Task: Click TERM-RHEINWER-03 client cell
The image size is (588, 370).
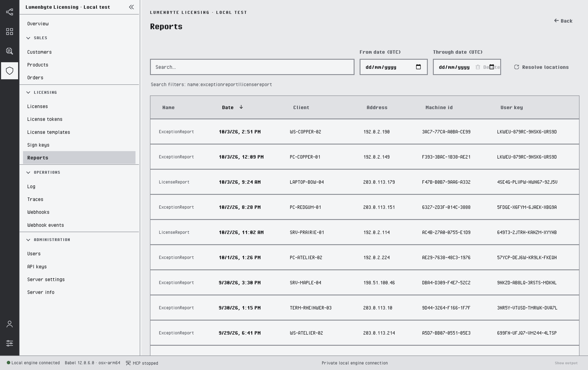Action: pos(311,308)
